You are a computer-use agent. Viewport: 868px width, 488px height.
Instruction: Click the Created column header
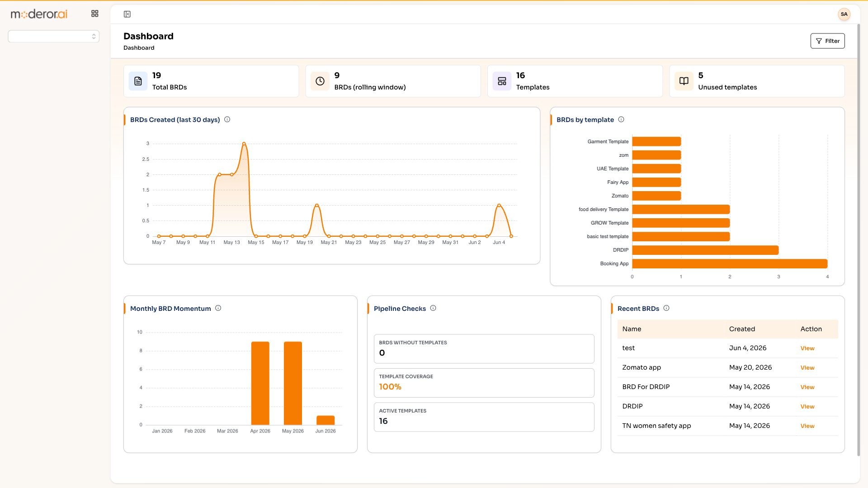point(742,329)
